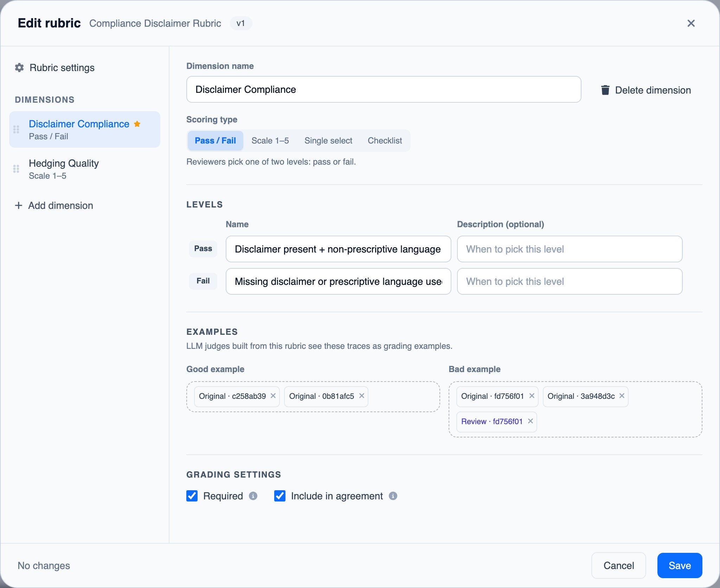This screenshot has height=588, width=720.
Task: Click Fail level description field
Action: [570, 281]
